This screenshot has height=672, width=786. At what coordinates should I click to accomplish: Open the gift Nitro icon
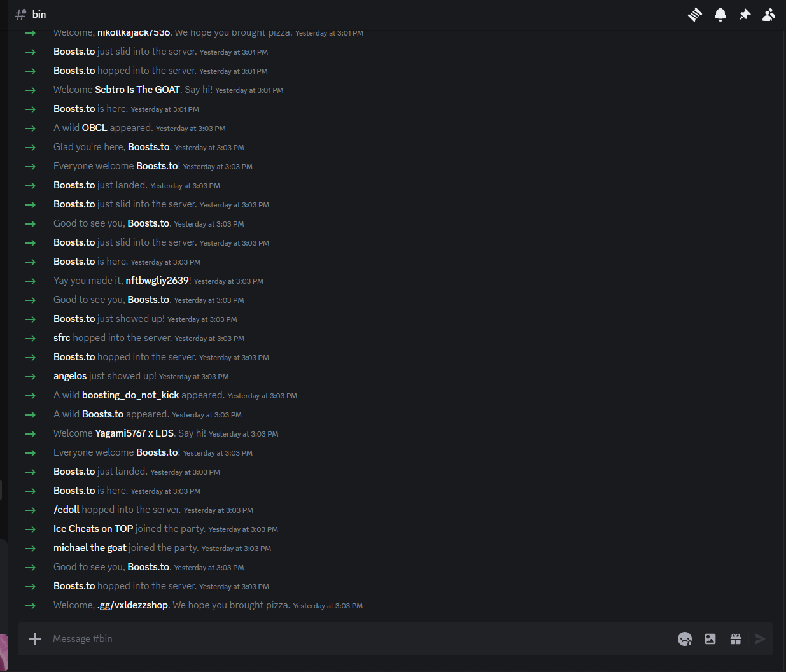pyautogui.click(x=736, y=639)
